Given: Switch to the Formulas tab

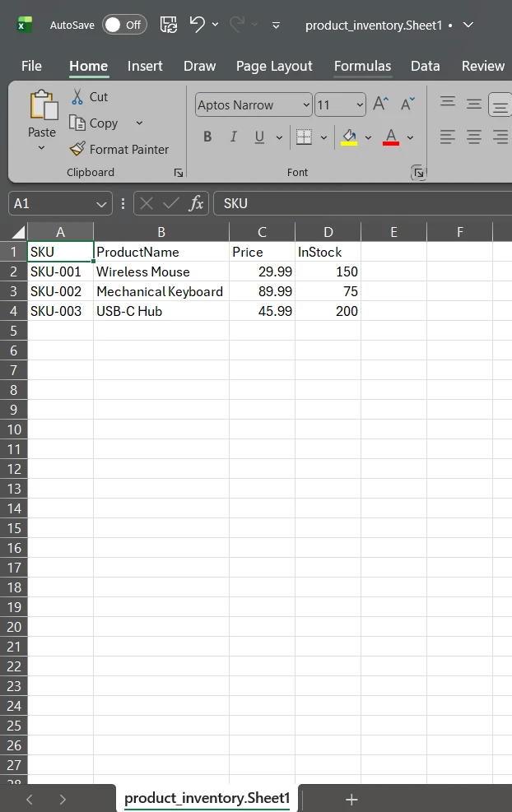Looking at the screenshot, I should point(362,66).
